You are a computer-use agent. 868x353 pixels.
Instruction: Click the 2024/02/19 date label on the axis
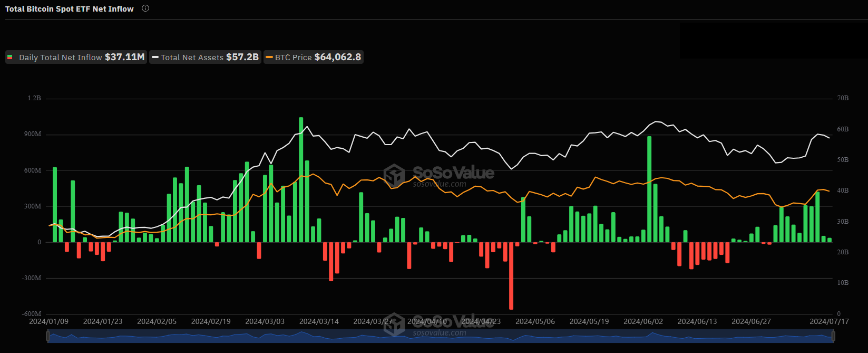tap(211, 321)
